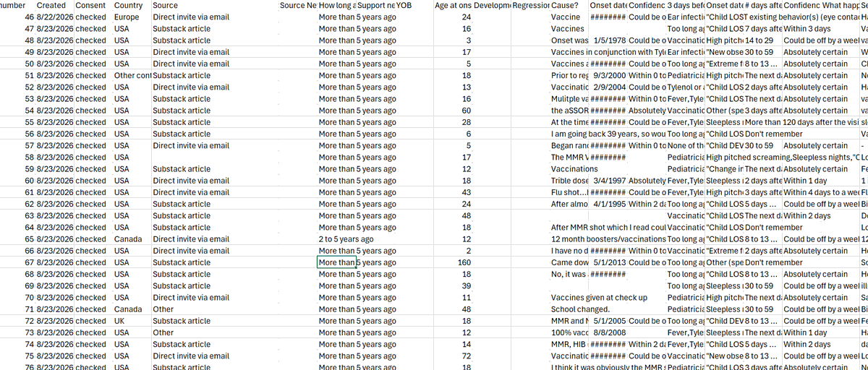
Task: Select the "Source" column header cell
Action: pos(214,5)
